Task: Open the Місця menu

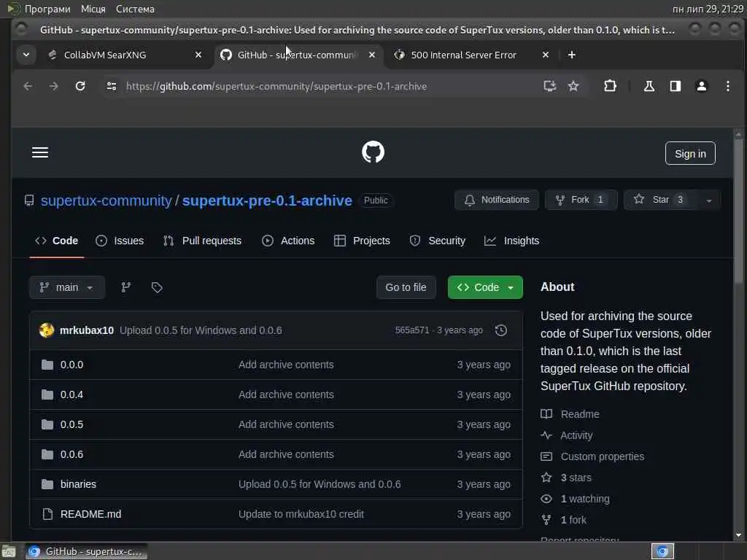Action: point(93,9)
